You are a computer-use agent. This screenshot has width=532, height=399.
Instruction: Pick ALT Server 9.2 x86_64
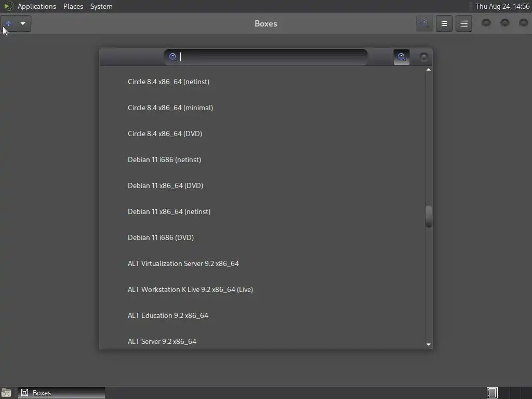[262, 339]
